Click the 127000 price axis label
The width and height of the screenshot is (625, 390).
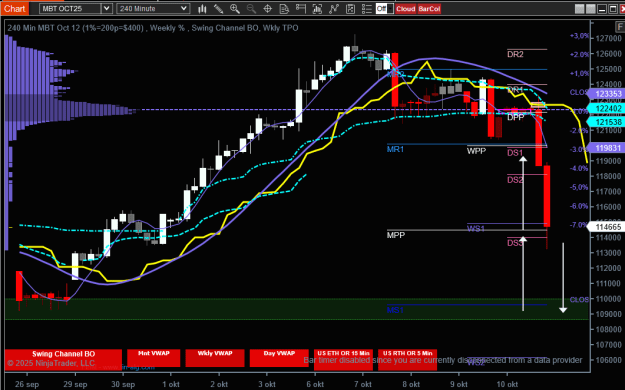[608, 38]
